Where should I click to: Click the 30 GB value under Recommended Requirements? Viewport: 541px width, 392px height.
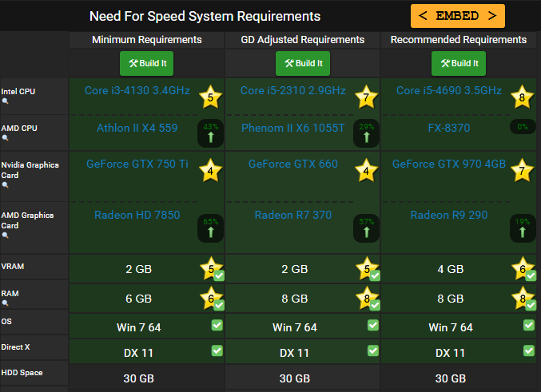[450, 378]
